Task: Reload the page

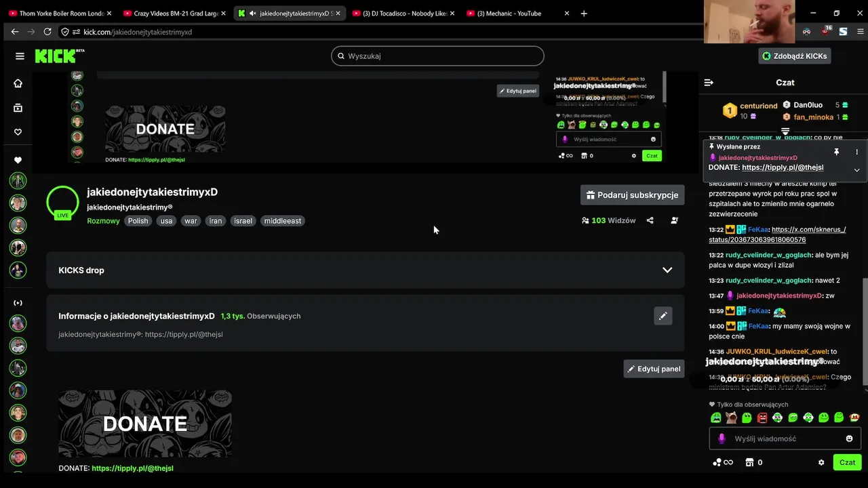Action: point(47,31)
